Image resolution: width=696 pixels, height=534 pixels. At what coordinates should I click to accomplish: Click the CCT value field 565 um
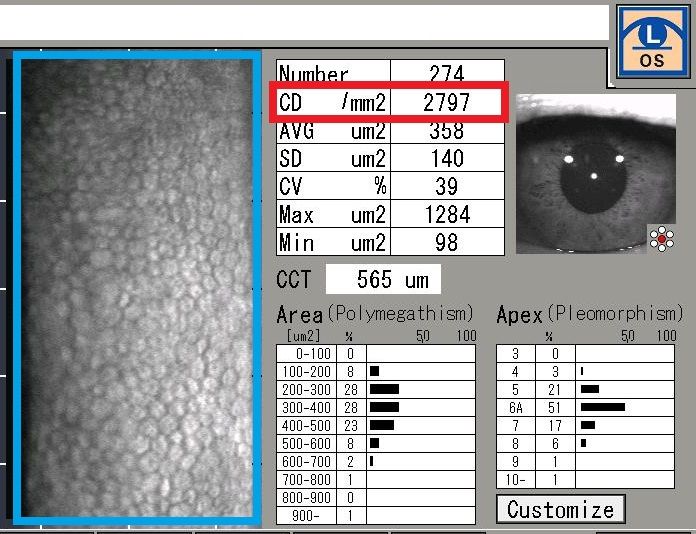383,279
